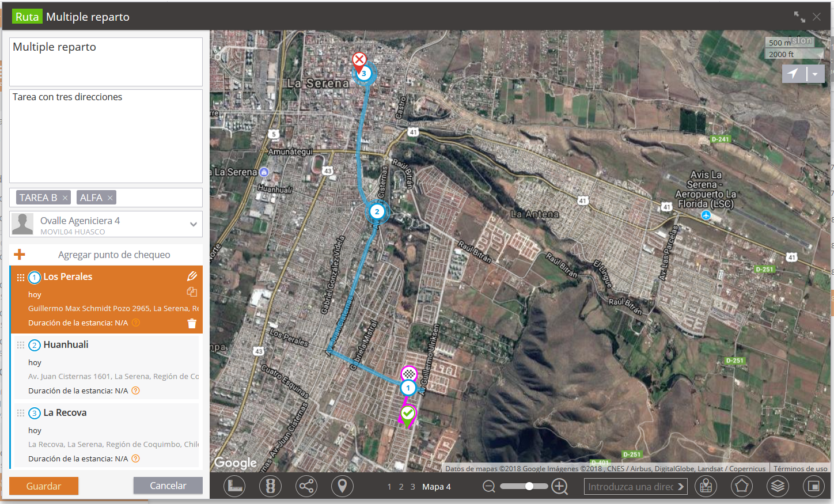Click the TAREA B tag label
This screenshot has height=504, width=834.
click(39, 198)
